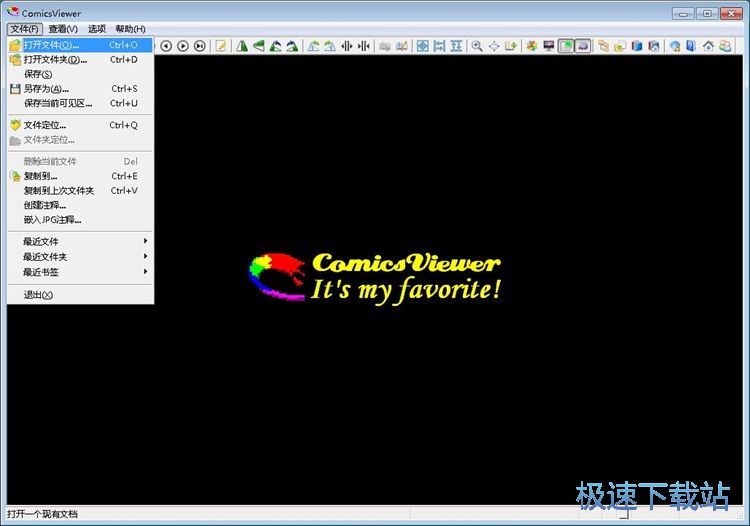This screenshot has height=526, width=750.
Task: Click the two-people users icon
Action: tap(725, 46)
